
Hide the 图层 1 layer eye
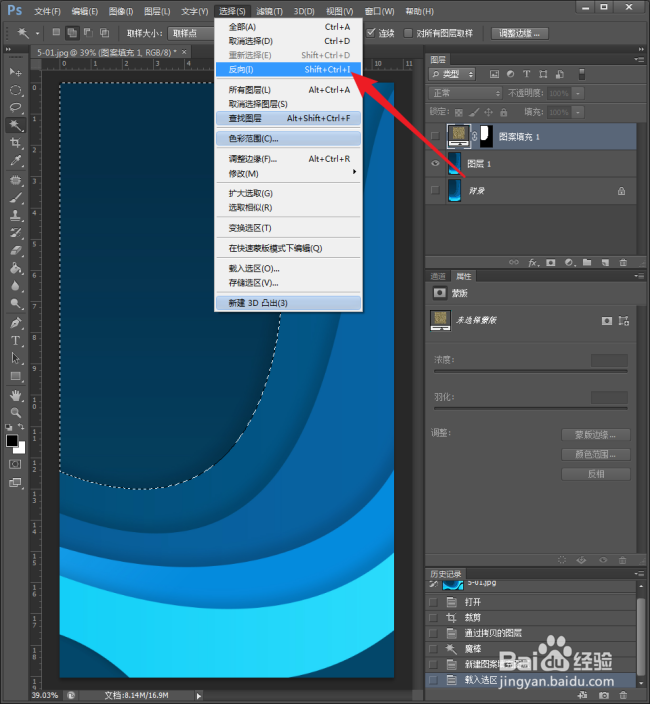tap(435, 163)
